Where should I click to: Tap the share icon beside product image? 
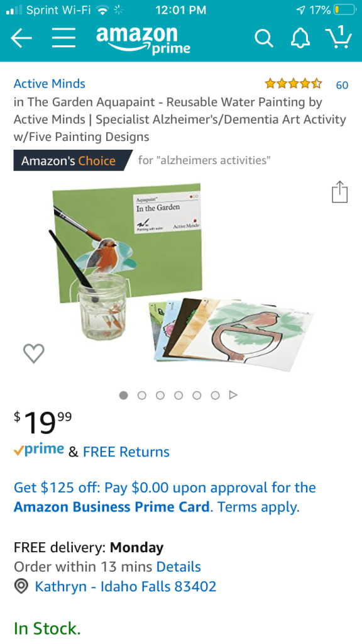tap(339, 191)
